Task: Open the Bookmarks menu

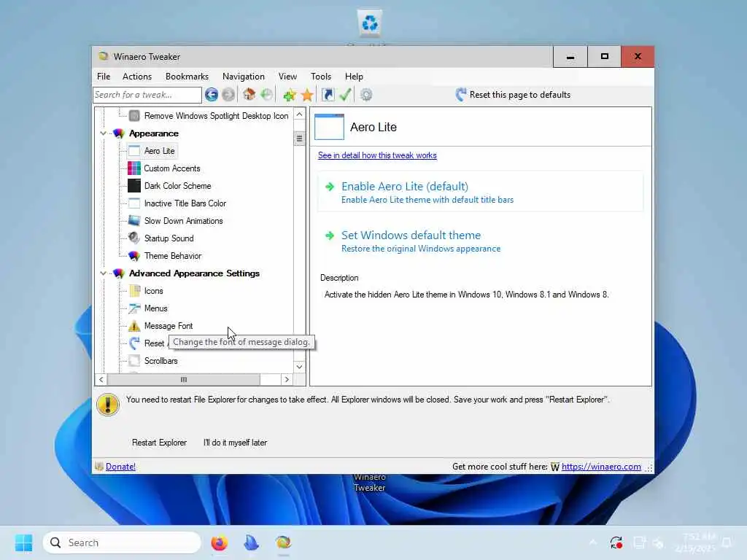Action: pyautogui.click(x=187, y=77)
